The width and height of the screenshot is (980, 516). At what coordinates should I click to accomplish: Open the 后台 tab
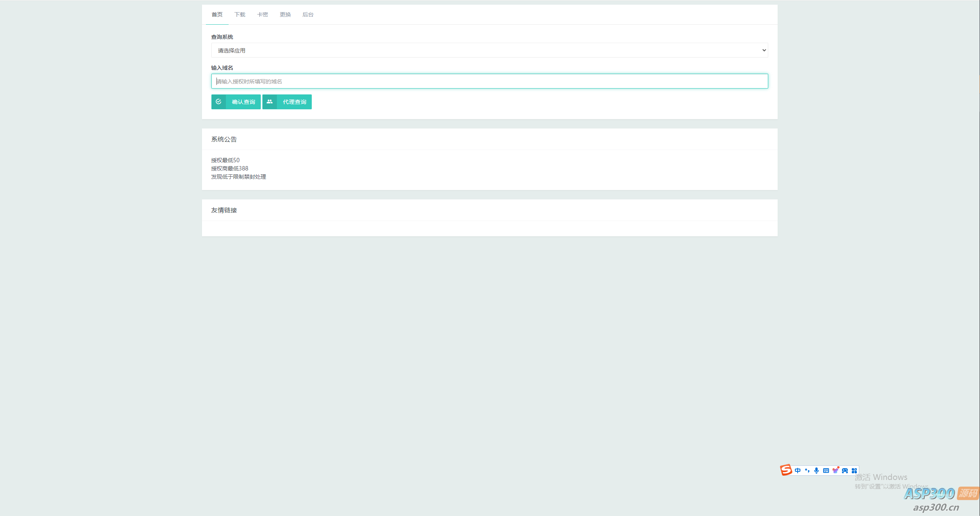pos(308,15)
